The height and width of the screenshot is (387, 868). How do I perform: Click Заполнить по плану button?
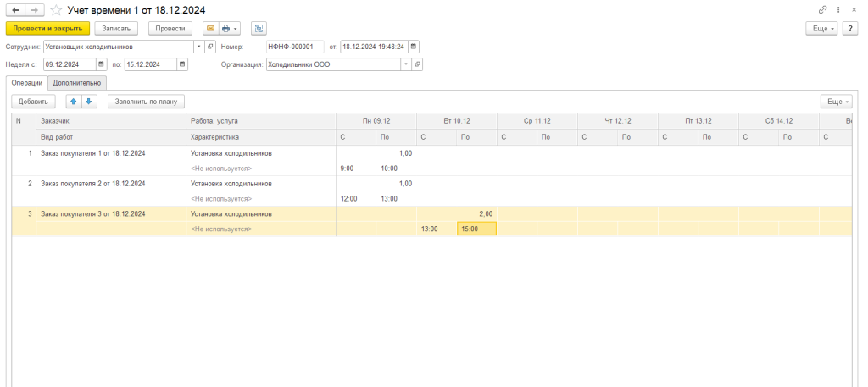coord(146,102)
